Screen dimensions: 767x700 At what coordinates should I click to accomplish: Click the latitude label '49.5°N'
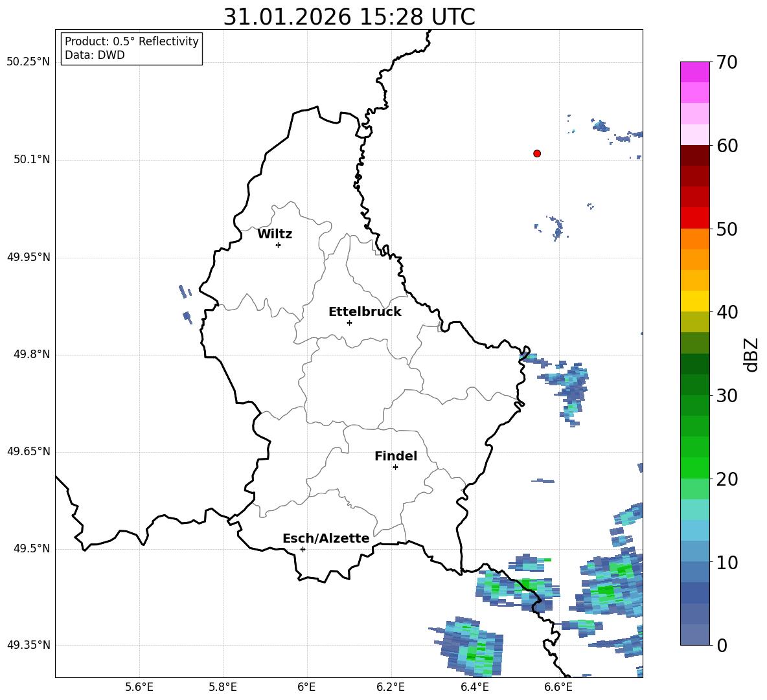click(x=31, y=548)
